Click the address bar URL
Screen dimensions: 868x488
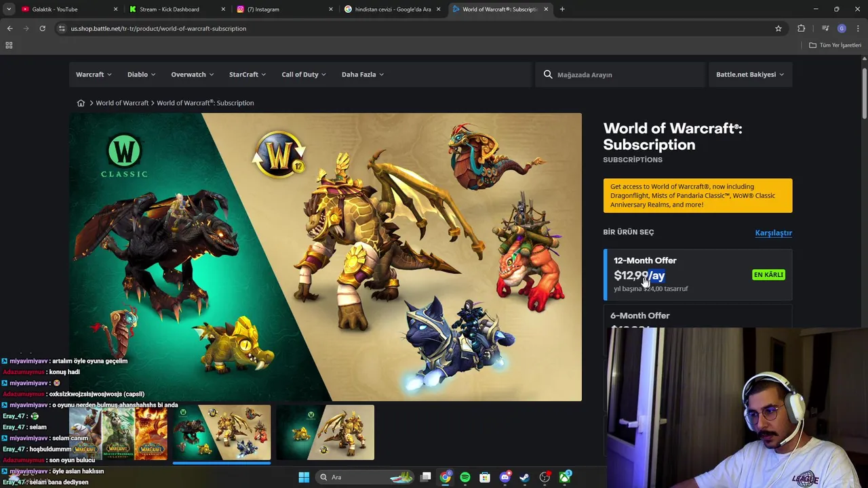click(159, 28)
